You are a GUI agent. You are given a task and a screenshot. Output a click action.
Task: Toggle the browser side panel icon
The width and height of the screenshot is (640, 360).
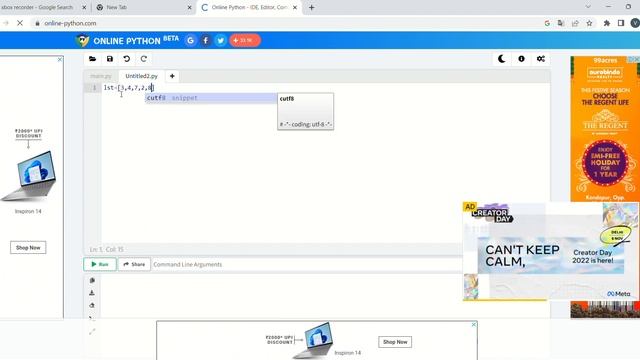[x=621, y=23]
